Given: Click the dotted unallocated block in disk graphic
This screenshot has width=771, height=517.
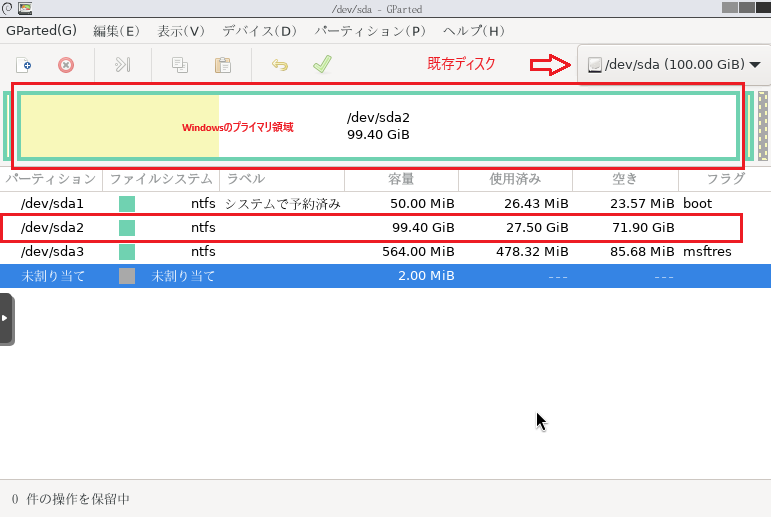Looking at the screenshot, I should point(763,126).
